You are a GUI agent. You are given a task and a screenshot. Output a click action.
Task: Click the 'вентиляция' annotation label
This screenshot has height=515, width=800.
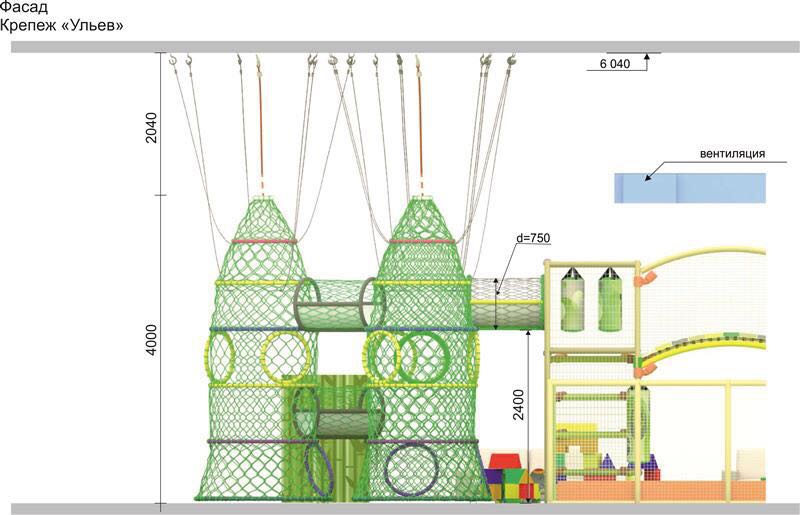(x=732, y=154)
